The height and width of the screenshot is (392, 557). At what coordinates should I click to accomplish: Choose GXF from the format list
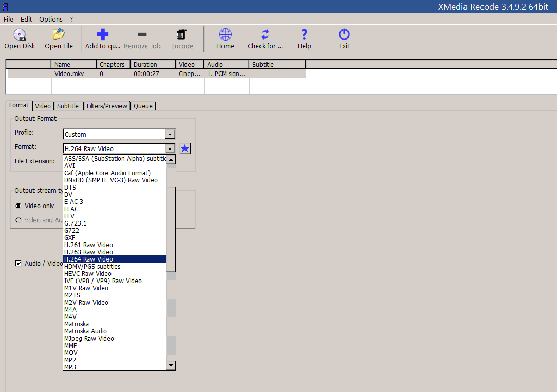[x=115, y=238]
